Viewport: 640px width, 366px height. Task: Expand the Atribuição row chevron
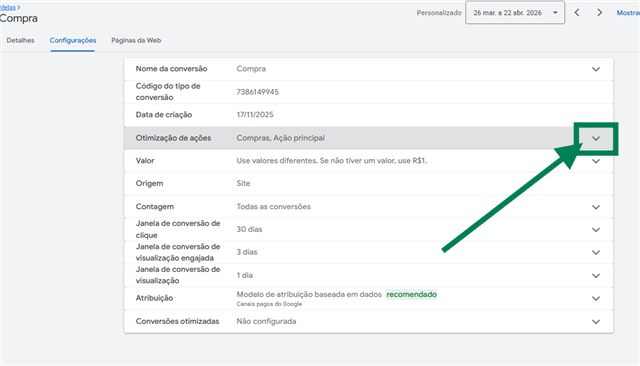click(x=596, y=299)
